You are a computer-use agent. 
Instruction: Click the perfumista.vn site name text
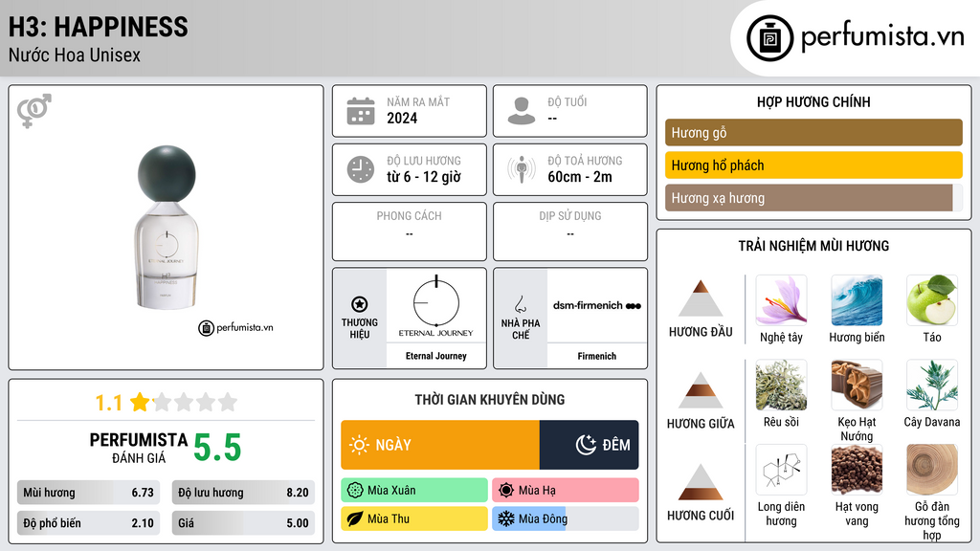[x=882, y=36]
